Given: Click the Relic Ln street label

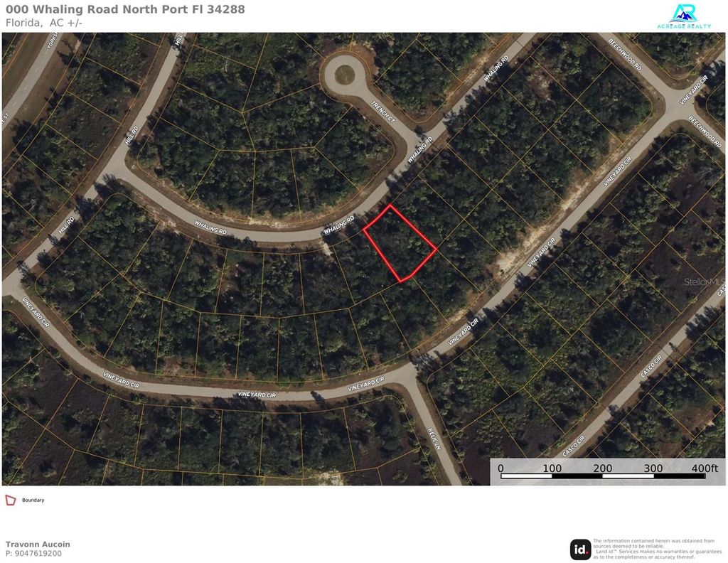Looking at the screenshot, I should point(434,438).
